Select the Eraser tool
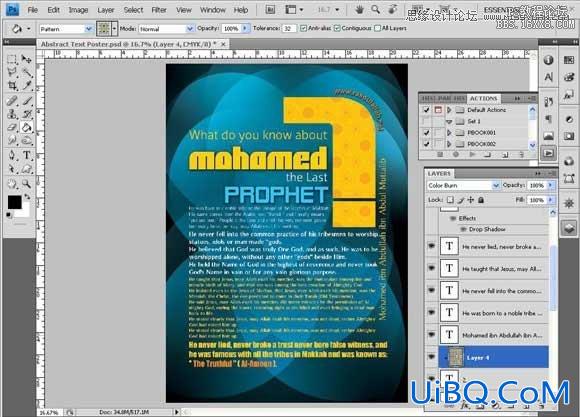The height and width of the screenshot is (417, 580). point(12,127)
